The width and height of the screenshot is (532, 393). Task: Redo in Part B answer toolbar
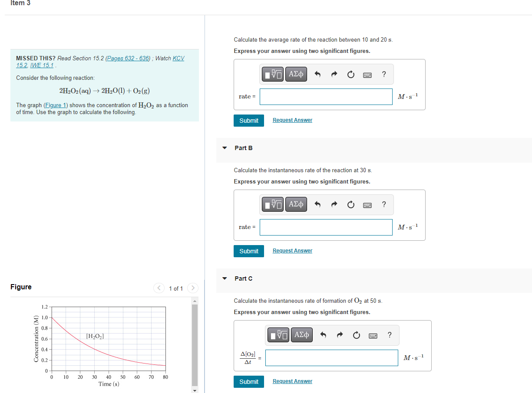click(334, 205)
